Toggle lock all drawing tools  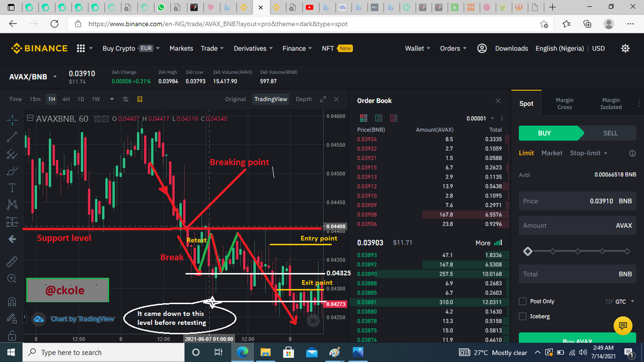pyautogui.click(x=12, y=335)
